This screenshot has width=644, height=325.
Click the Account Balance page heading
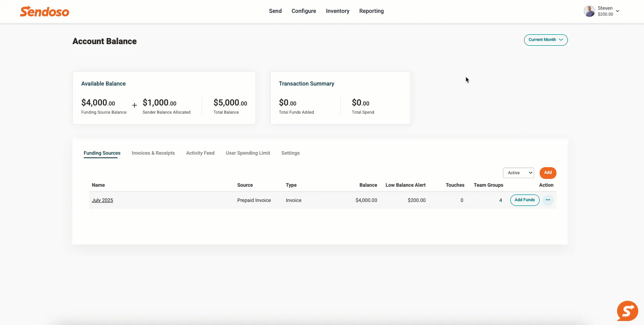[x=105, y=41]
